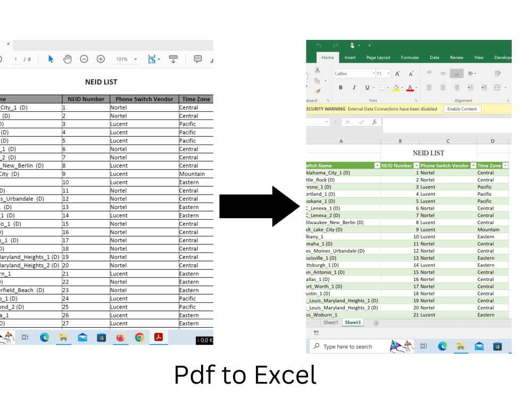Toggle Underline formatting in Excel
532x399 pixels.
367,88
